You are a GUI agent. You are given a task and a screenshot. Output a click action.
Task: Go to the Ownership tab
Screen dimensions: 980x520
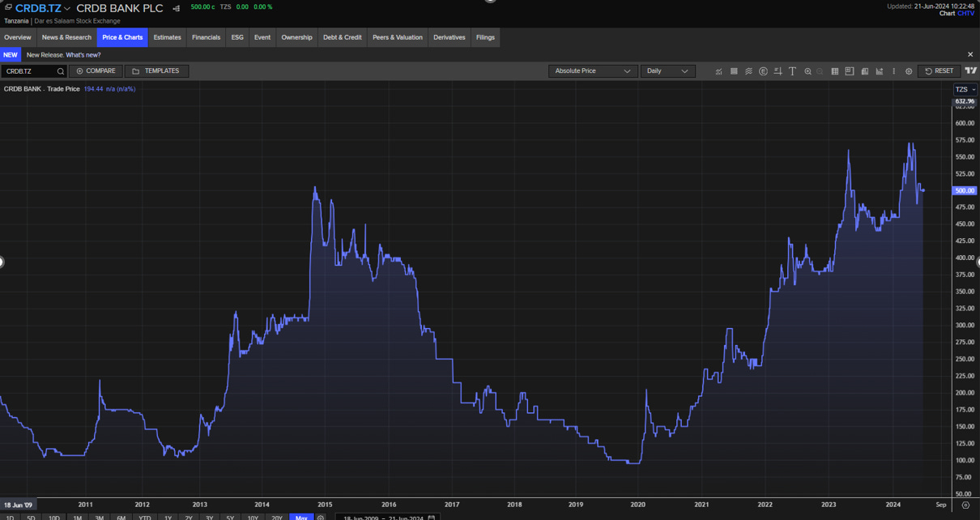296,37
